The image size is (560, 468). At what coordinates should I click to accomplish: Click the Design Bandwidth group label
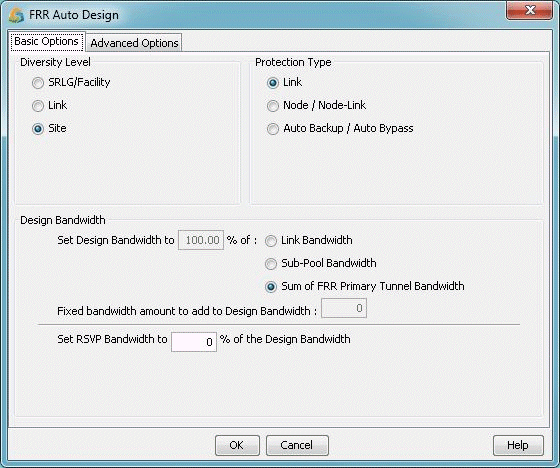(x=63, y=220)
